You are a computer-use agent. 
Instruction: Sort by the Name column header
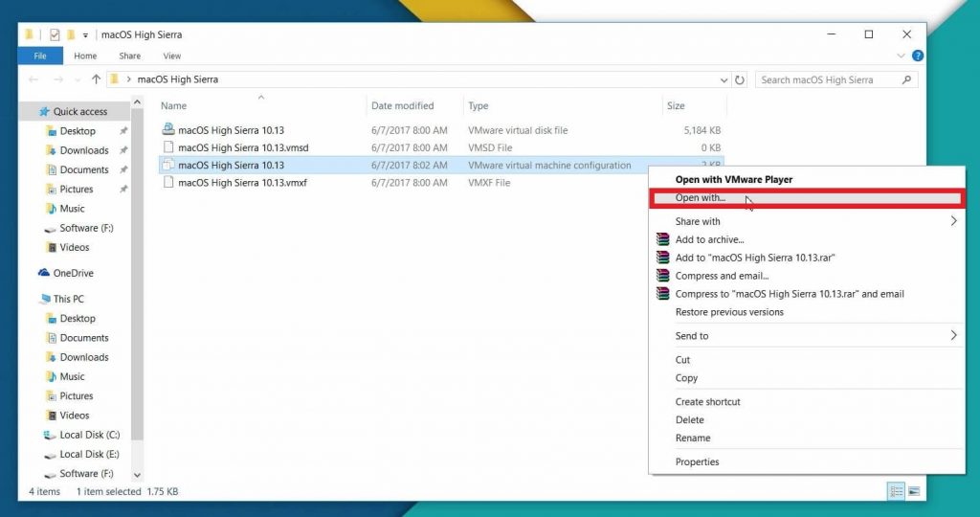tap(174, 105)
